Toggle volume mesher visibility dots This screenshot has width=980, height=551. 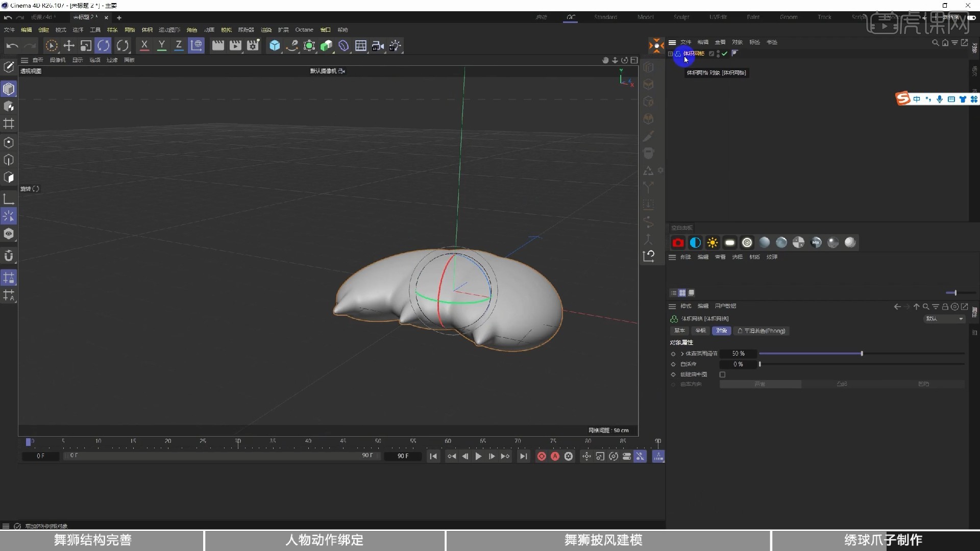pos(718,54)
